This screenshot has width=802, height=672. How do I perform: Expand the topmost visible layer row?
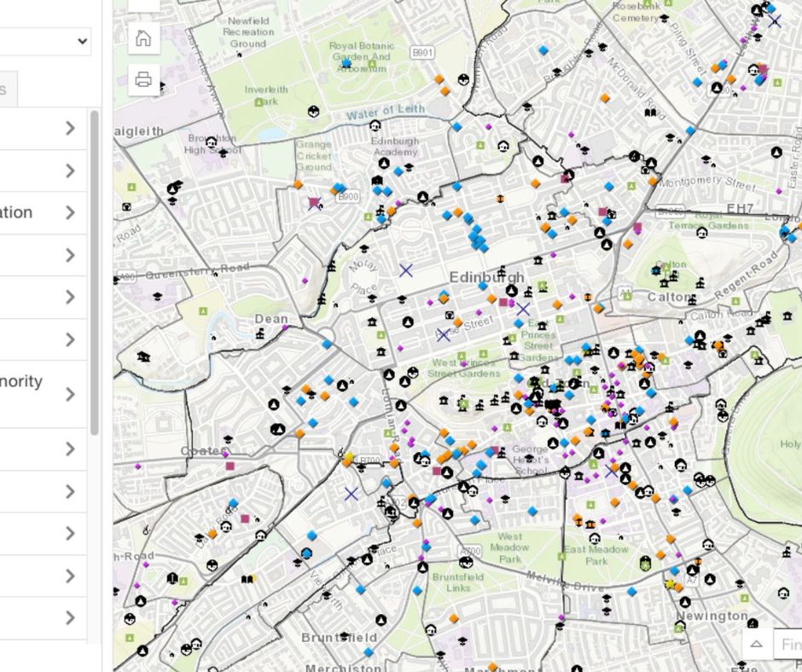click(x=70, y=129)
